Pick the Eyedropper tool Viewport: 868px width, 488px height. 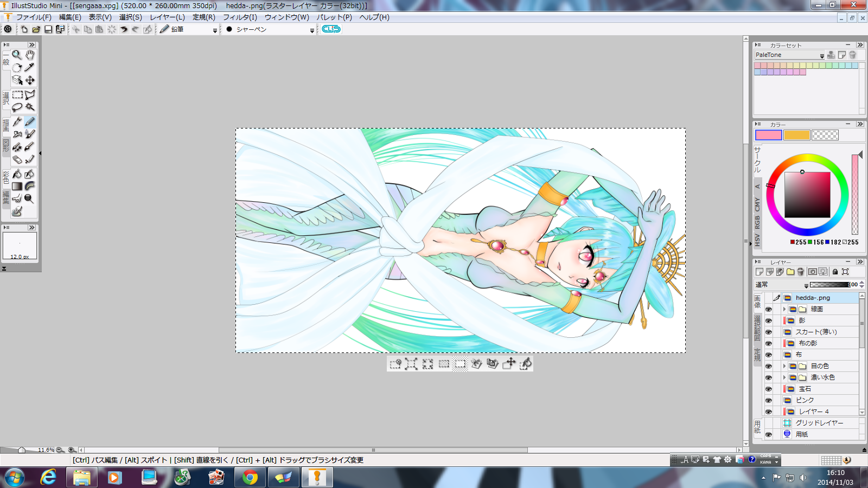[x=30, y=67]
